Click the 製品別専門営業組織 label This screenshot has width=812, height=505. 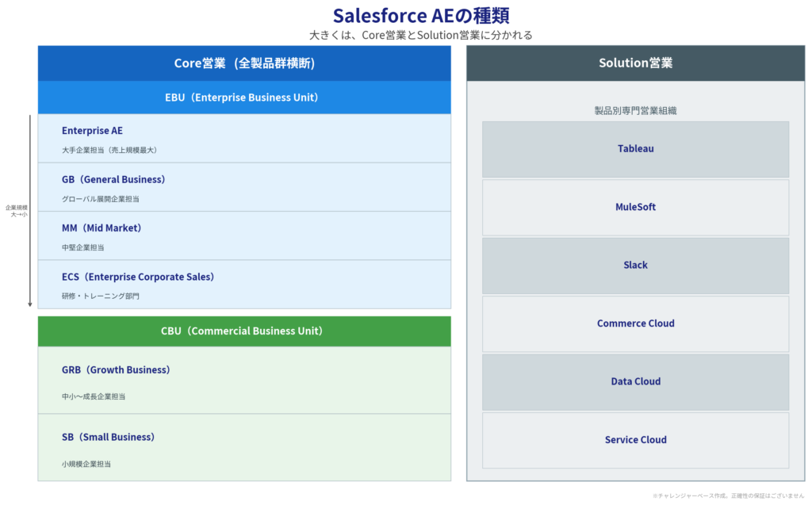pos(635,111)
